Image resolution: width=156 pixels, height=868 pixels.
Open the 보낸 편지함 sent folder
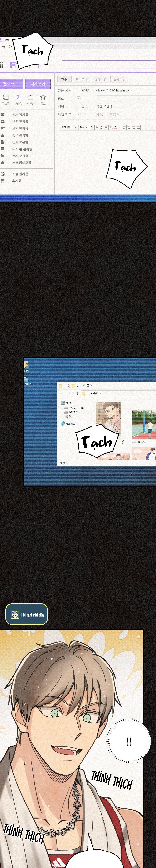[20, 128]
